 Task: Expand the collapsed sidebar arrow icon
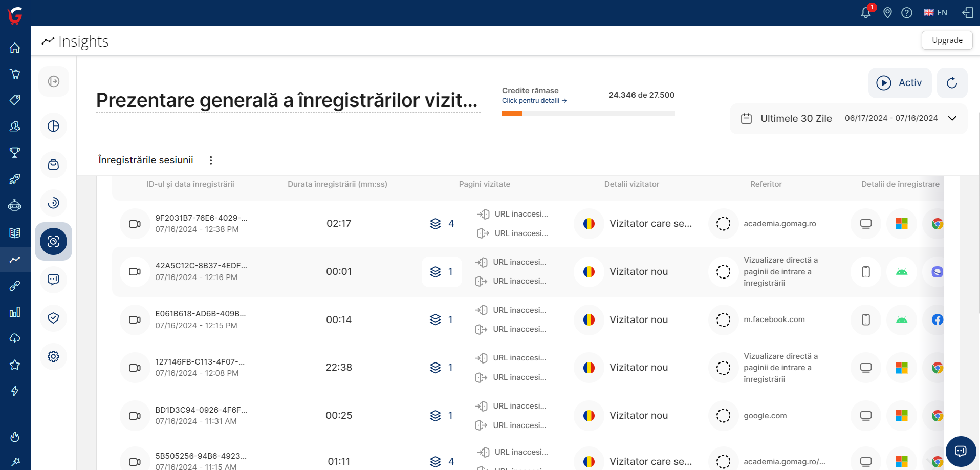(53, 81)
